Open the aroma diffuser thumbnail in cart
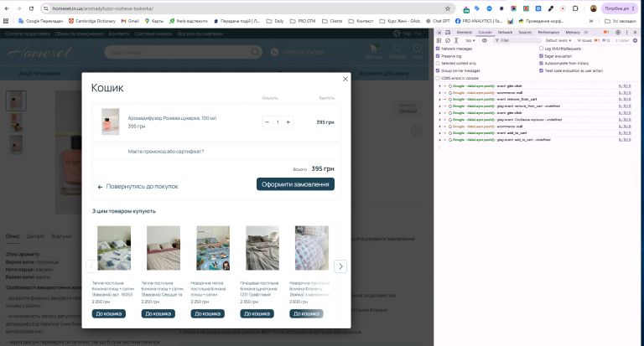The width and height of the screenshot is (644, 346). coord(111,122)
